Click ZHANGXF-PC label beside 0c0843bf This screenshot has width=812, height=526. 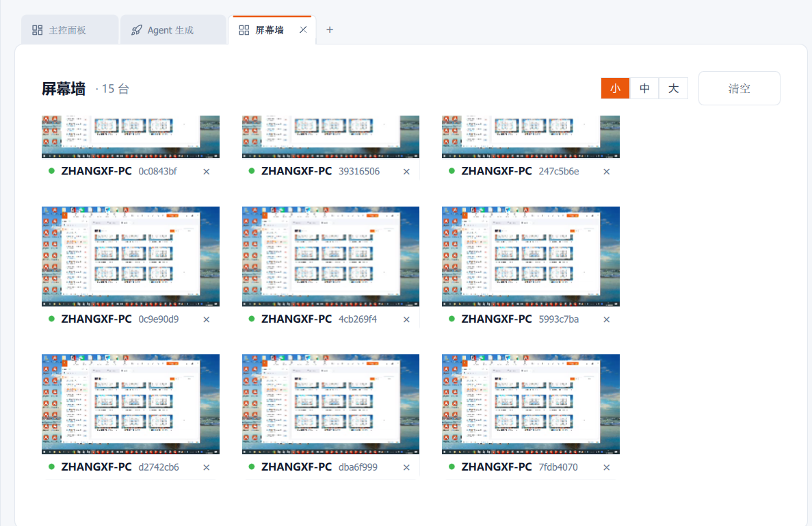pyautogui.click(x=96, y=172)
